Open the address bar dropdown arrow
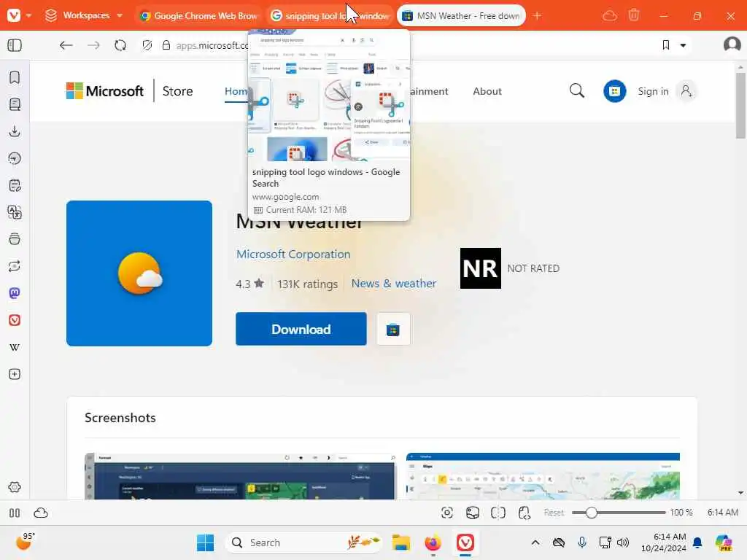This screenshot has height=560, width=747. [x=683, y=46]
